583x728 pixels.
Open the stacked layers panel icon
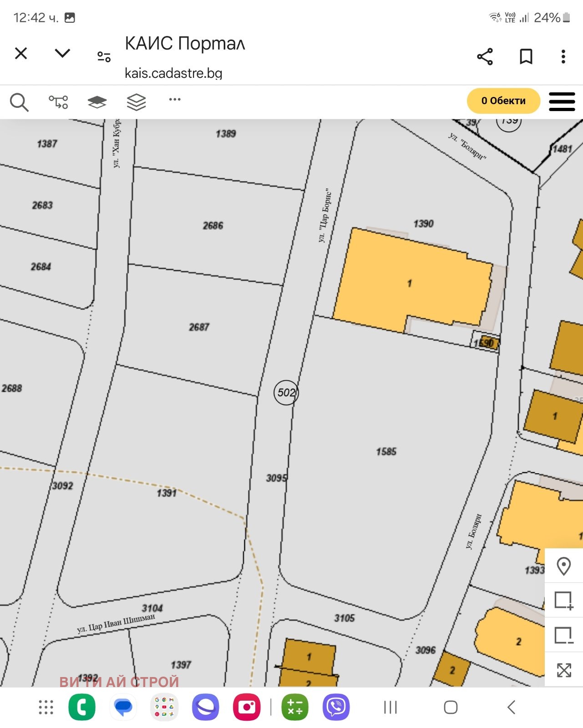click(136, 102)
